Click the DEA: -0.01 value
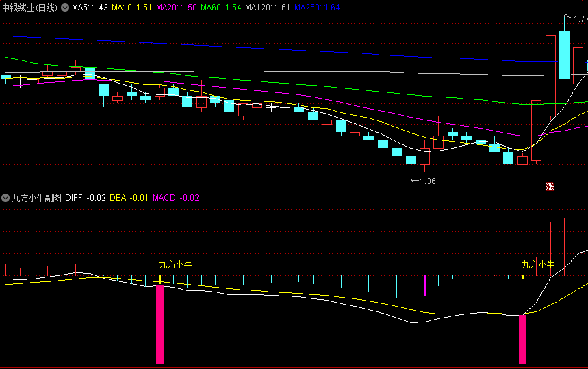Screen dimensions: 588x369 coord(129,198)
